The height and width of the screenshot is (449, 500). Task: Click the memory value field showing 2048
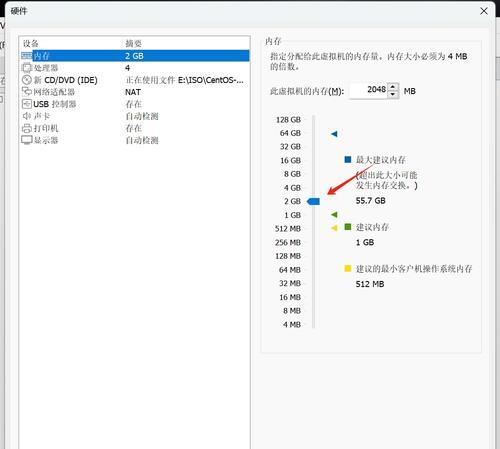point(369,90)
